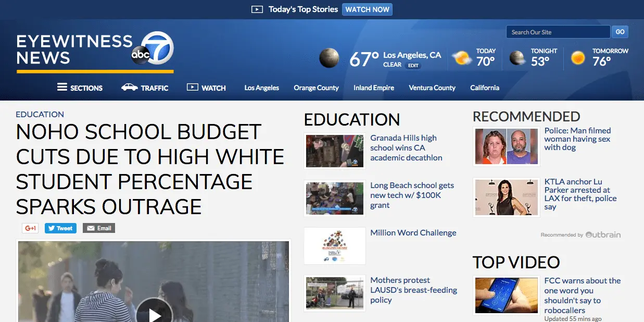The width and height of the screenshot is (644, 322).
Task: Open the Long Beach school $100K grant story
Action: [412, 195]
